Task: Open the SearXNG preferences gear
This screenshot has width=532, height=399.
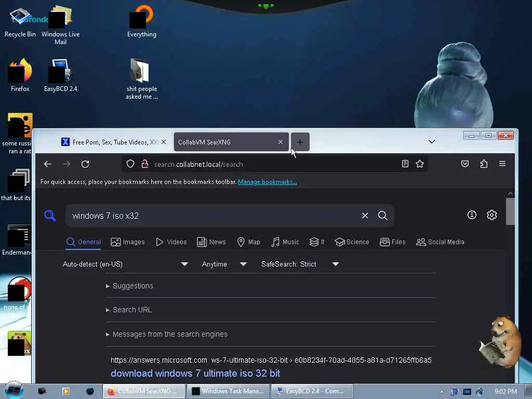Action: tap(491, 215)
